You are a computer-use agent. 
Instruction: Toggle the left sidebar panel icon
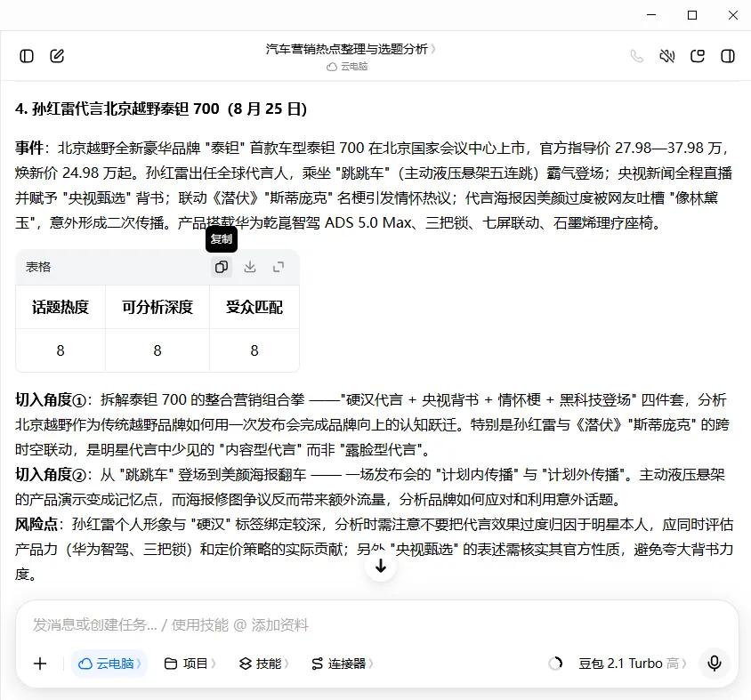click(x=27, y=56)
